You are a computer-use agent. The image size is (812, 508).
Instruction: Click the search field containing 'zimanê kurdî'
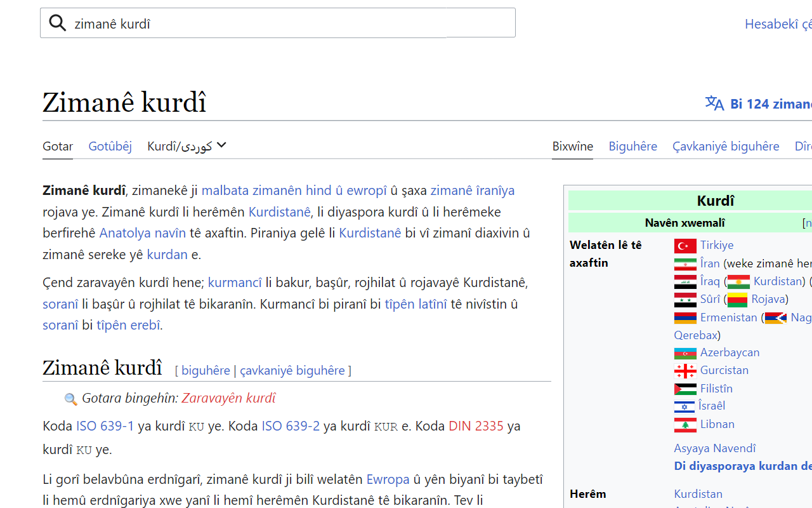tap(278, 23)
